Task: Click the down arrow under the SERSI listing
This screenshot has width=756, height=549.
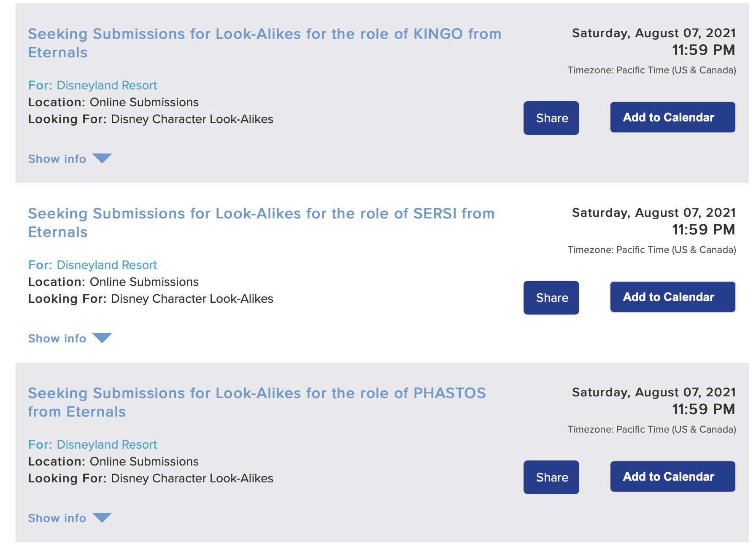Action: click(102, 338)
